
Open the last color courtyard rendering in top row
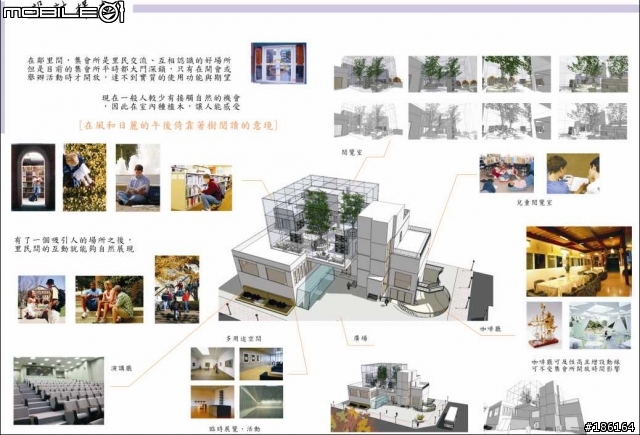593,74
